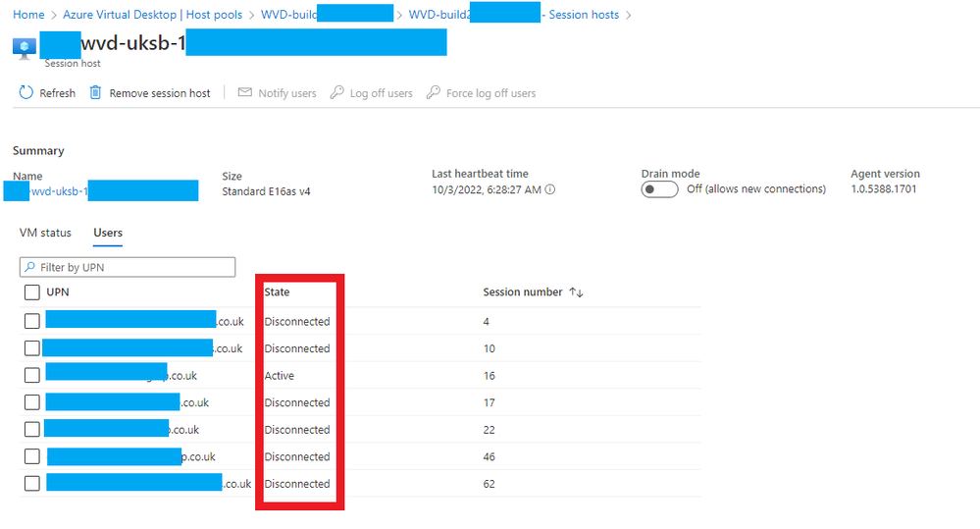The image size is (980, 529).
Task: Switch to the VM status tab
Action: [46, 233]
